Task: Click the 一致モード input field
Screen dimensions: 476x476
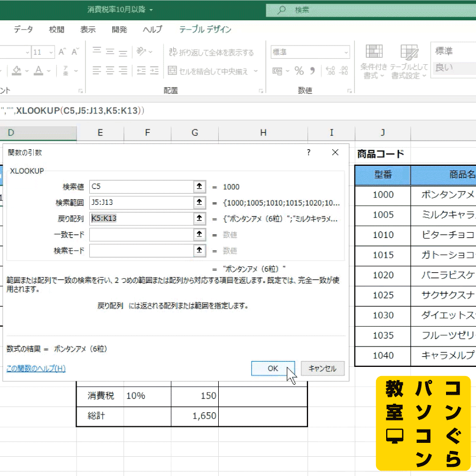Action: (141, 235)
